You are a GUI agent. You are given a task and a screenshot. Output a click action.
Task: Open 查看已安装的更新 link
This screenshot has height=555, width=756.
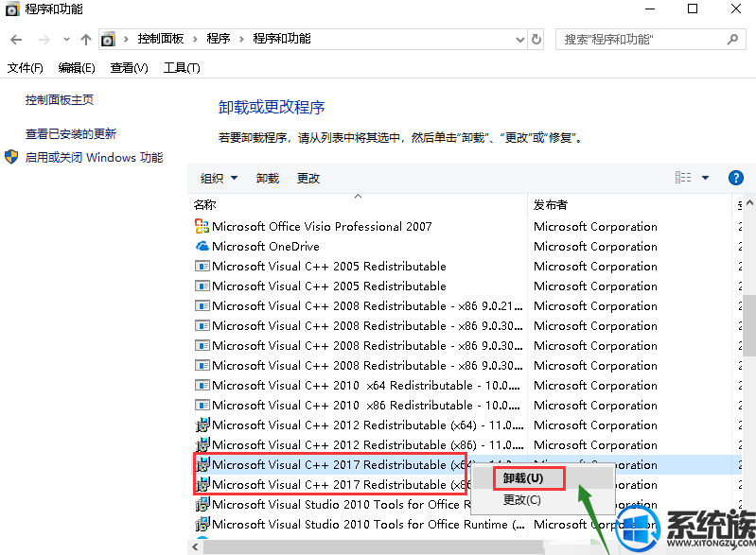(x=71, y=134)
